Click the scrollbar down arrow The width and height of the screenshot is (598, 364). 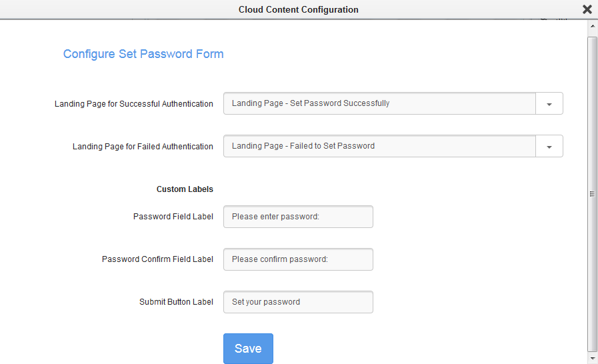(592, 358)
